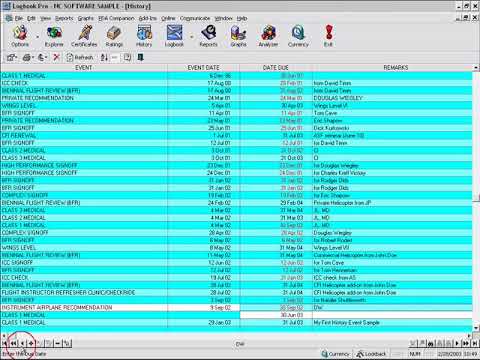Screen dimensions: 480x360
Task: Click the red Exit toolbar icon
Action: pos(328,36)
